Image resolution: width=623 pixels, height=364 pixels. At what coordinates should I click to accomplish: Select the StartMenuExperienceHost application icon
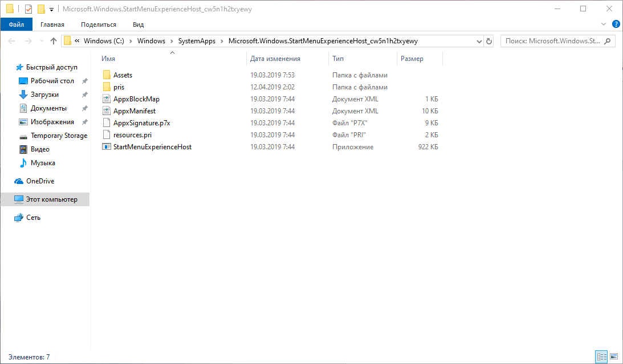(106, 147)
